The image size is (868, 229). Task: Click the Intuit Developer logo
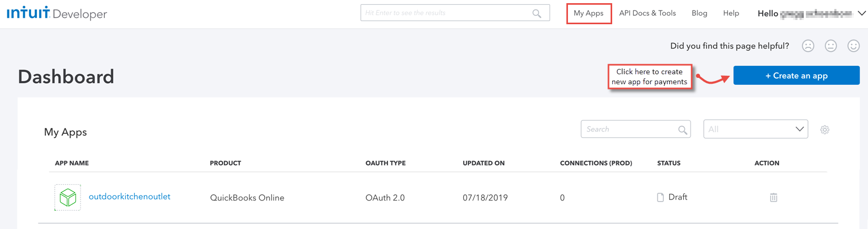tap(57, 13)
